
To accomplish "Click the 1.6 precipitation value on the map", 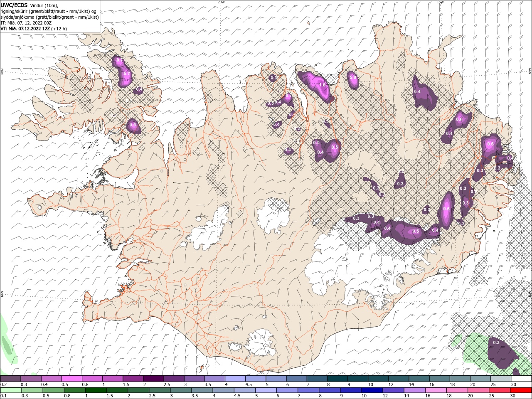I will (322, 85).
